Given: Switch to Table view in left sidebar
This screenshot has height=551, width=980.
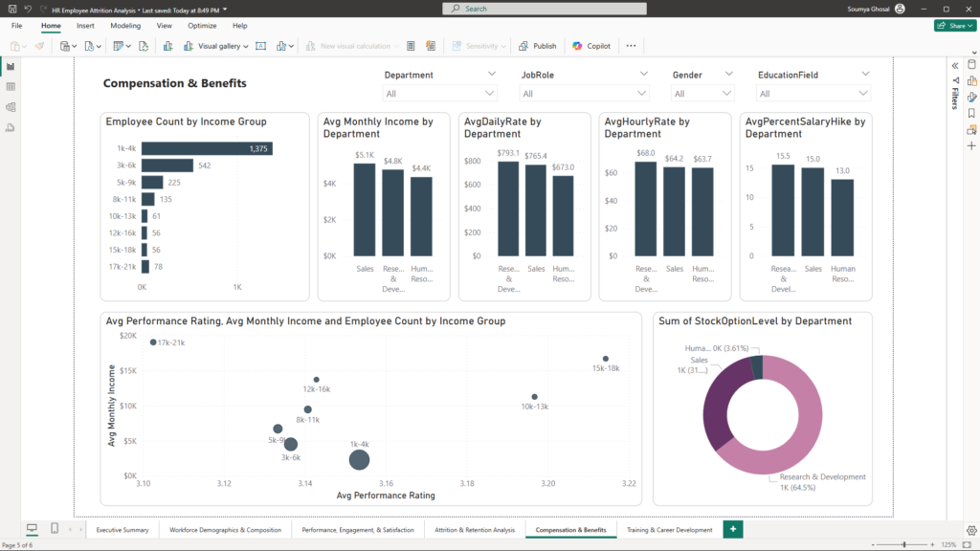Looking at the screenshot, I should coord(11,87).
